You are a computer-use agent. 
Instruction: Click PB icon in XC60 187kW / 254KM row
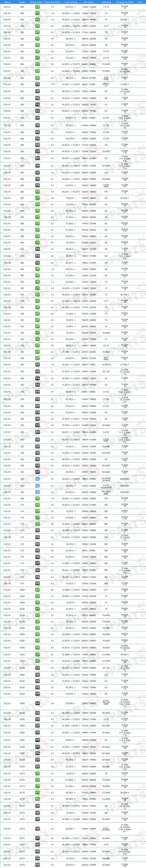[x=37, y=628]
